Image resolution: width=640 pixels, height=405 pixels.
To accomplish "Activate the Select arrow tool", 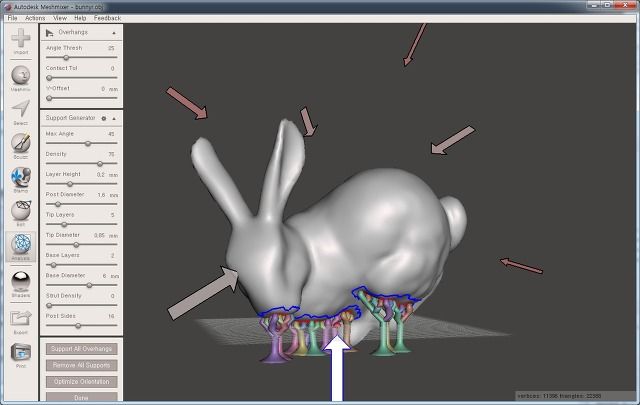I will coord(20,109).
